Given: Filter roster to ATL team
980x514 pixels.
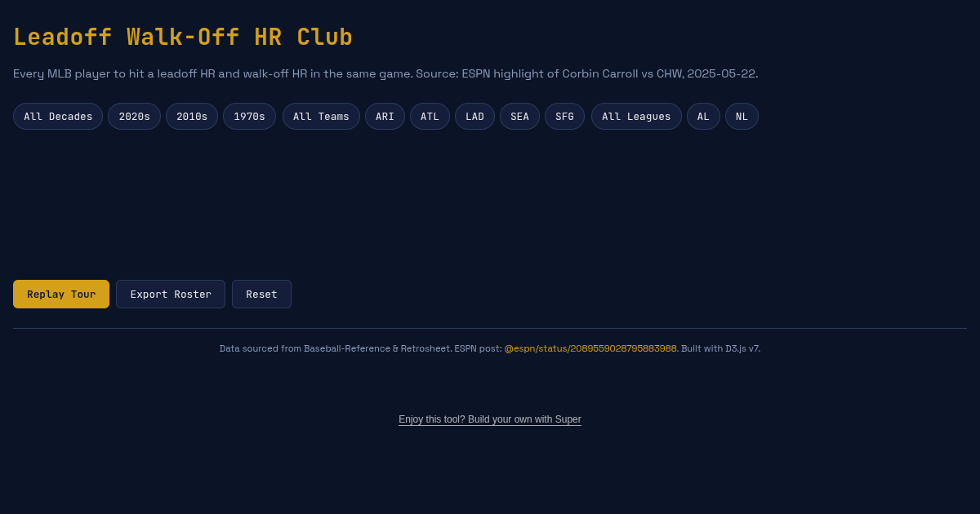Looking at the screenshot, I should (x=430, y=117).
